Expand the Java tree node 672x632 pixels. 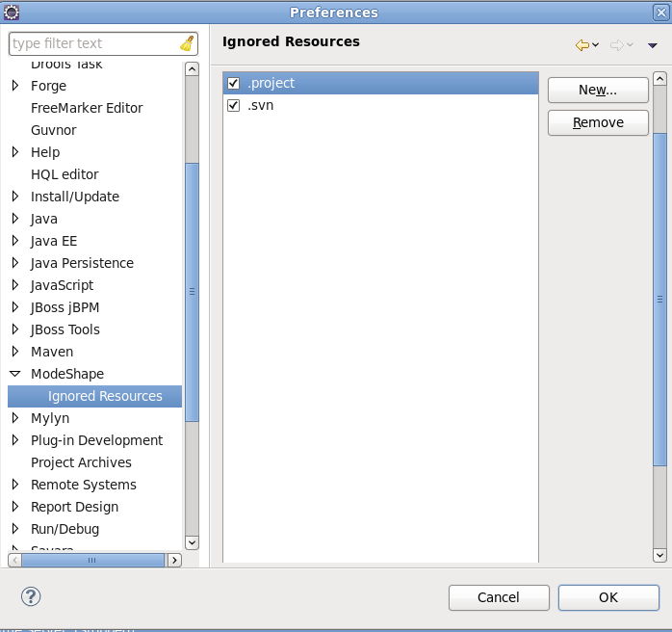pyautogui.click(x=15, y=219)
